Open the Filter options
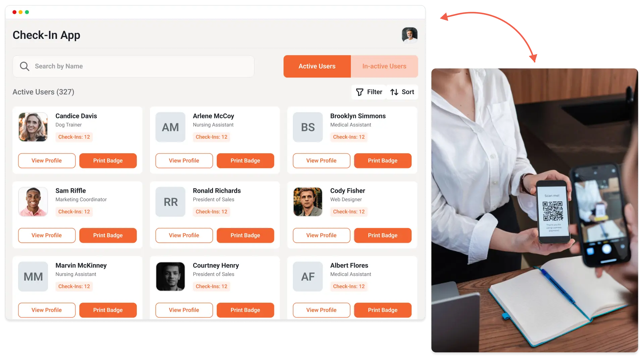This screenshot has height=362, width=644. (369, 92)
